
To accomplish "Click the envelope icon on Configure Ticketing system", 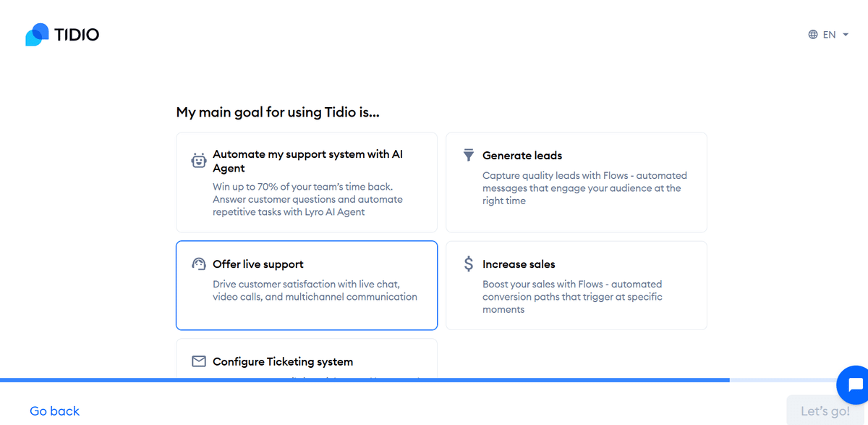I will 199,361.
